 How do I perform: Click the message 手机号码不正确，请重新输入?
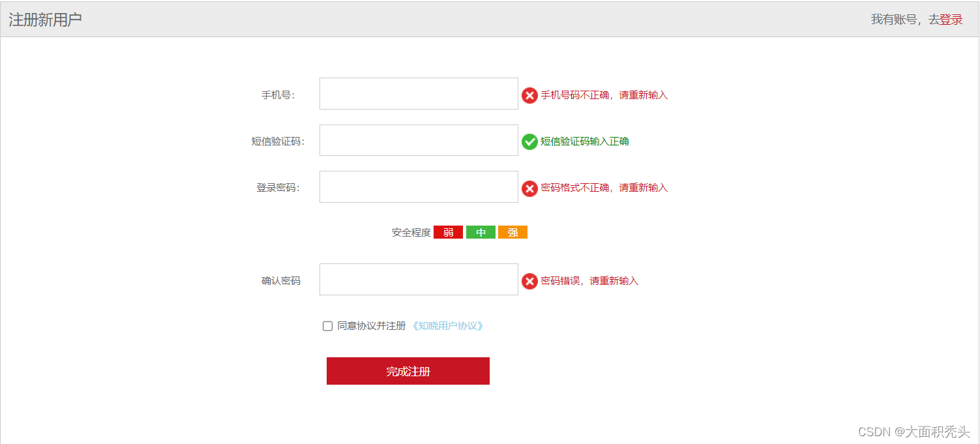pyautogui.click(x=604, y=95)
